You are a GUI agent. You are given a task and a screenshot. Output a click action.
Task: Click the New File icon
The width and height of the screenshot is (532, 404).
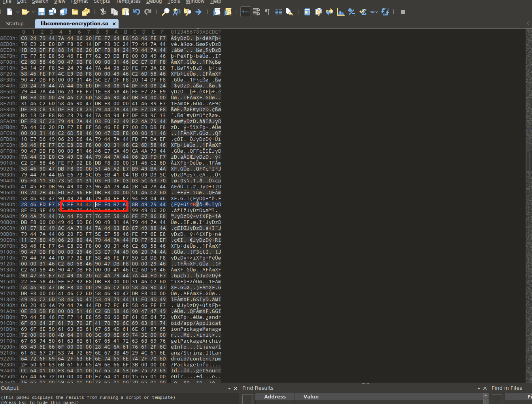coord(9,12)
